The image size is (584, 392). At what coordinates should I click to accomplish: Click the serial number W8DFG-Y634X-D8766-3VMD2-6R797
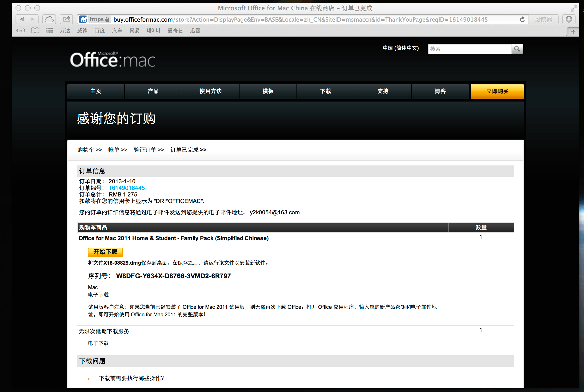pyautogui.click(x=173, y=276)
